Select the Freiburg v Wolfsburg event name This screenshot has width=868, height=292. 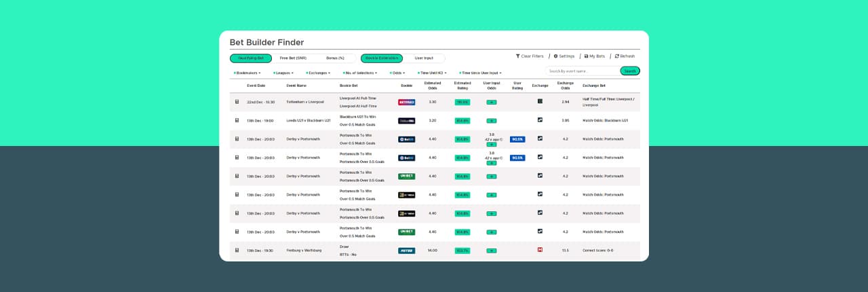pos(304,251)
